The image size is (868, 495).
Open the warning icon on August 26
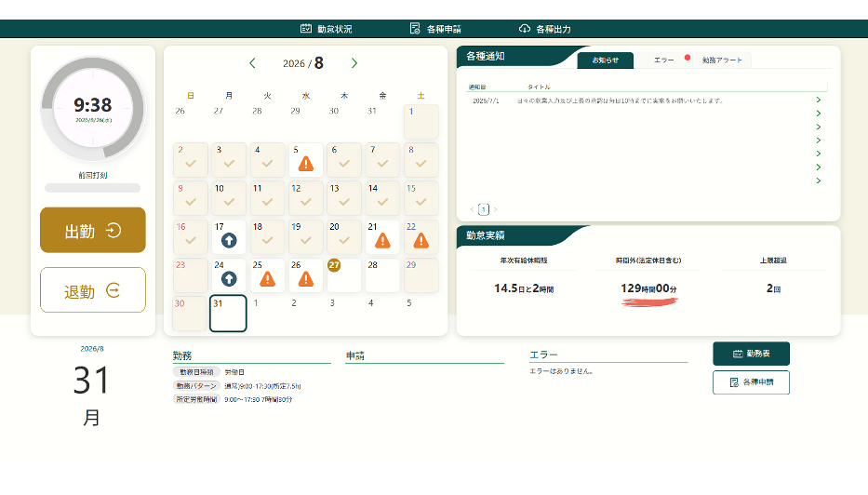pyautogui.click(x=306, y=279)
